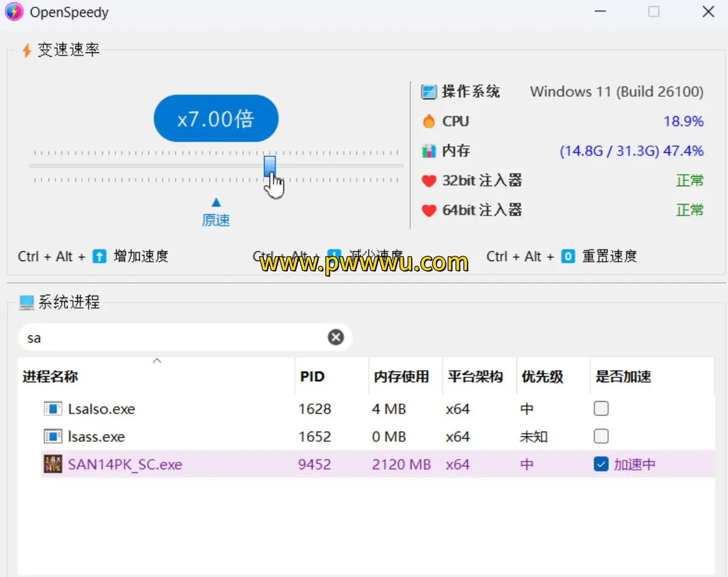Click the x7.00倍 speed display button
Viewport: 728px width, 577px height.
coord(216,118)
